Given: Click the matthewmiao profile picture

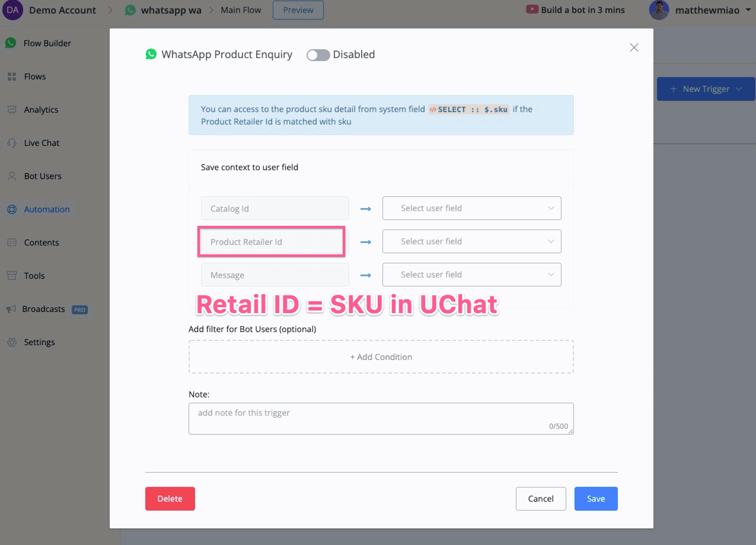Looking at the screenshot, I should 659,10.
